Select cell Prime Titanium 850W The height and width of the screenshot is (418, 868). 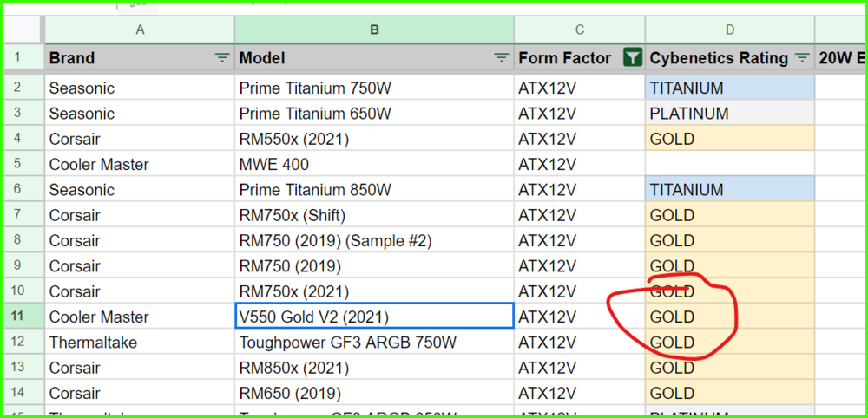(x=374, y=189)
